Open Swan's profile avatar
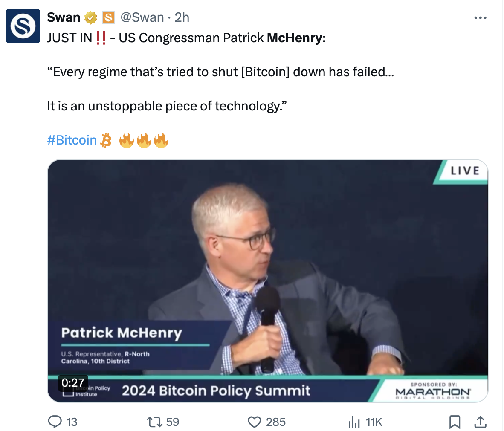 click(23, 26)
